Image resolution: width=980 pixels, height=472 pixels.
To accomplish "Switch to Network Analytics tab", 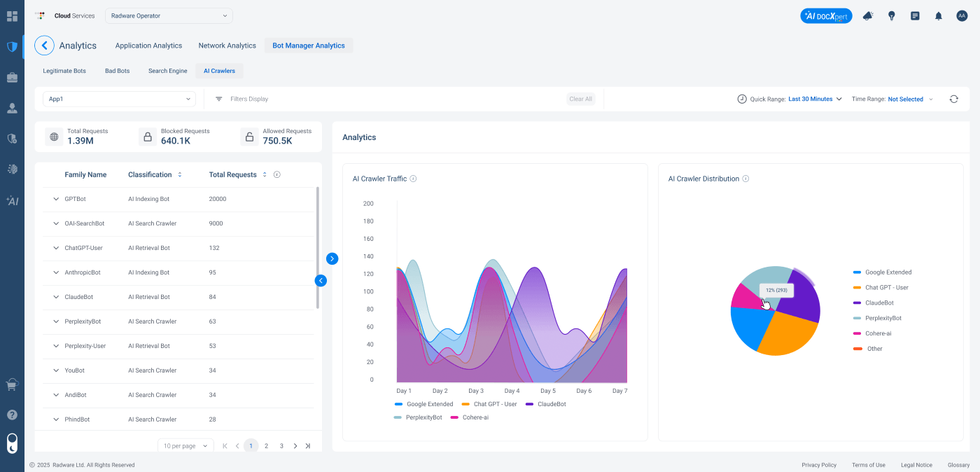I will click(x=227, y=46).
